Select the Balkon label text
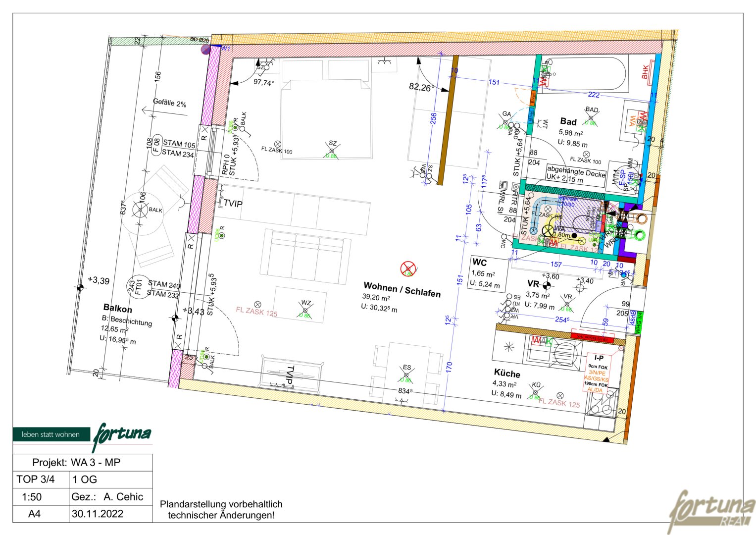This screenshot has width=756, height=535. click(x=118, y=309)
